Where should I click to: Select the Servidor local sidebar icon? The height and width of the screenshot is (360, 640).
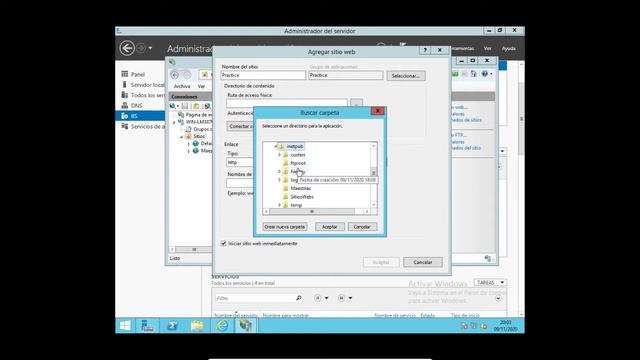124,84
